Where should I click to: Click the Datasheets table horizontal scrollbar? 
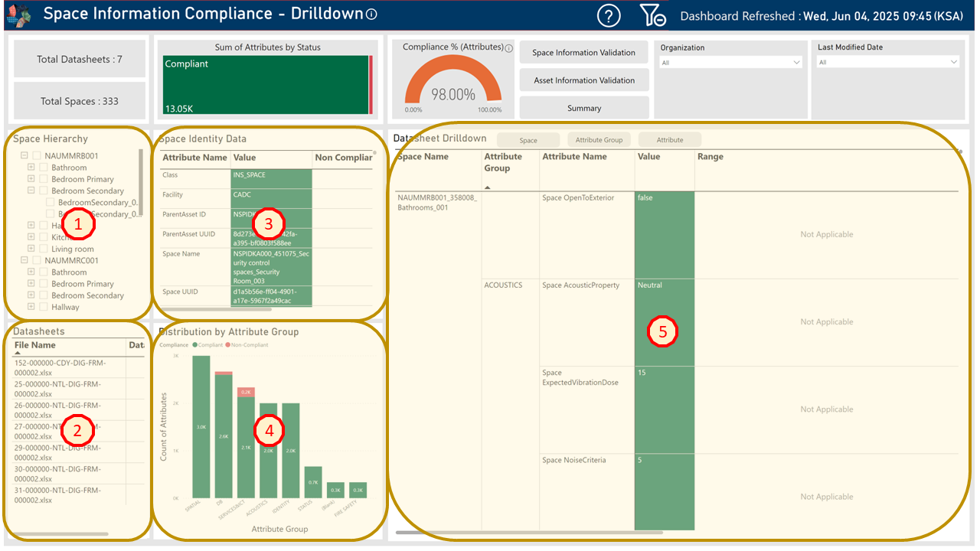(x=61, y=533)
